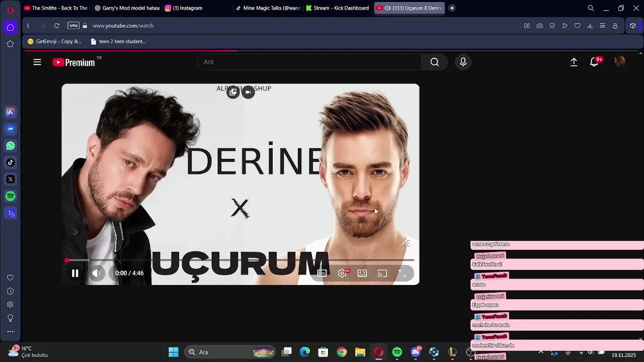The width and height of the screenshot is (644, 362).
Task: Open teen 2 teen student bookmark
Action: pos(118,42)
